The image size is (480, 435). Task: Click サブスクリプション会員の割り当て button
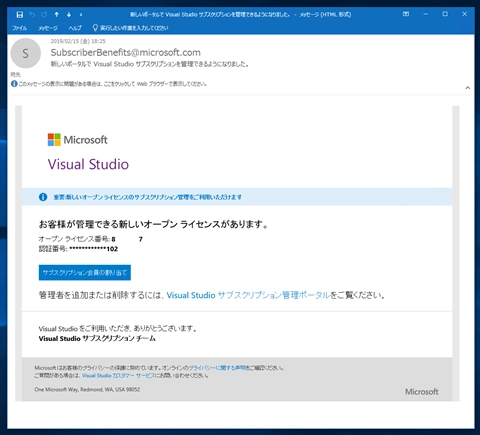[x=85, y=273]
